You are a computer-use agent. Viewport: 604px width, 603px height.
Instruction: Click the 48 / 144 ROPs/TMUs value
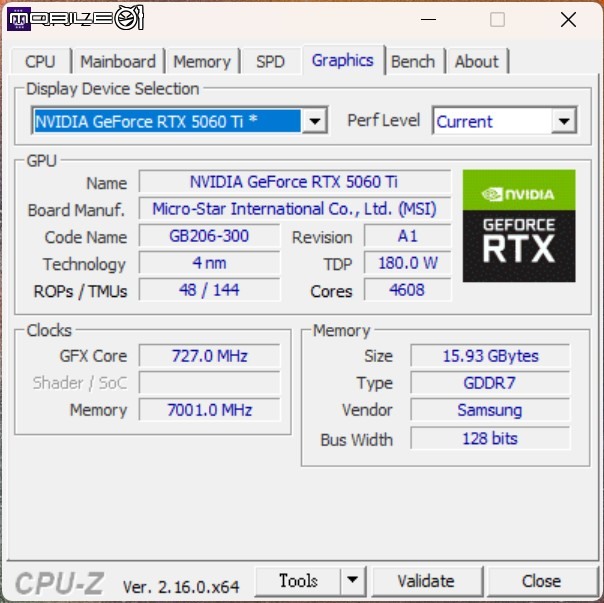(x=209, y=289)
